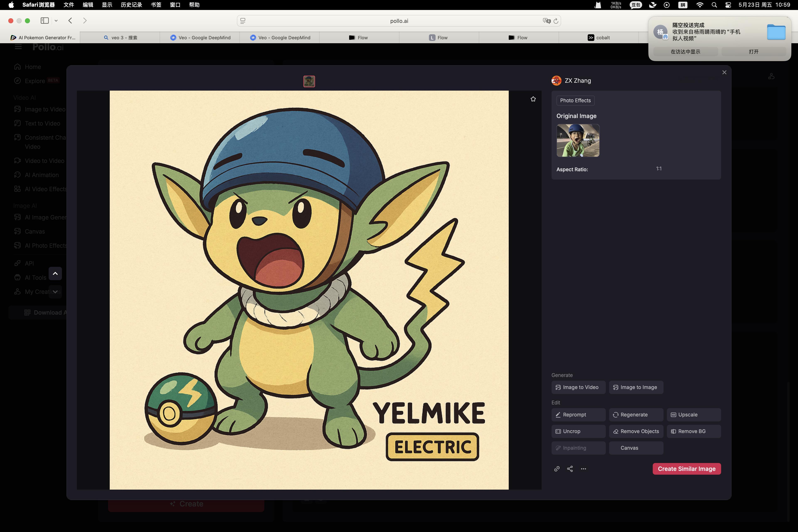Open the Apple menu
Image resolution: width=798 pixels, height=532 pixels.
pyautogui.click(x=11, y=5)
